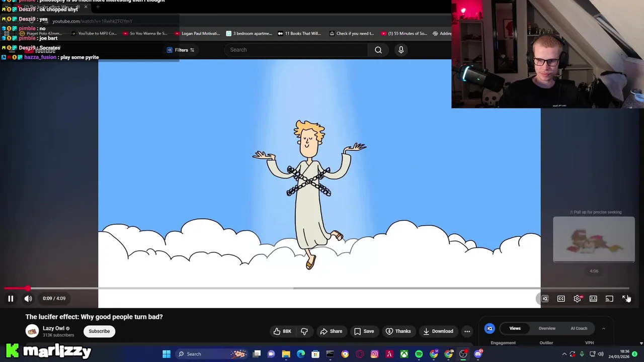
Task: Open '(1) 55 Minutes of So...' bookmark
Action: pos(404,33)
